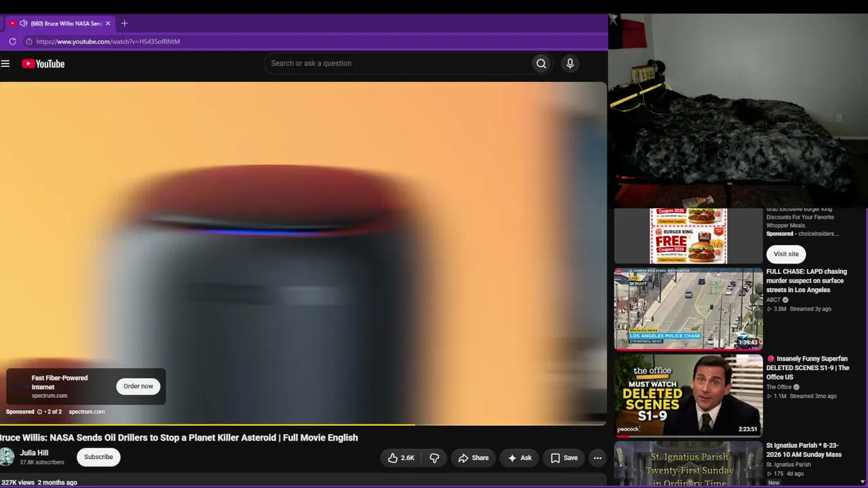This screenshot has width=868, height=488.
Task: Open "St Ignatius Parish * 8-23-2026" title
Action: point(804,450)
